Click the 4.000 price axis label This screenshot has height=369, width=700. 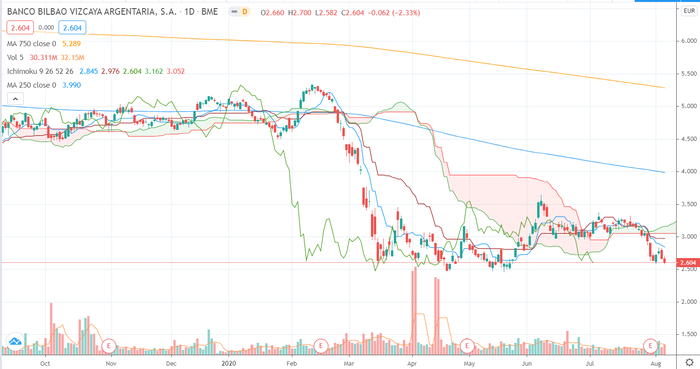[x=689, y=171]
